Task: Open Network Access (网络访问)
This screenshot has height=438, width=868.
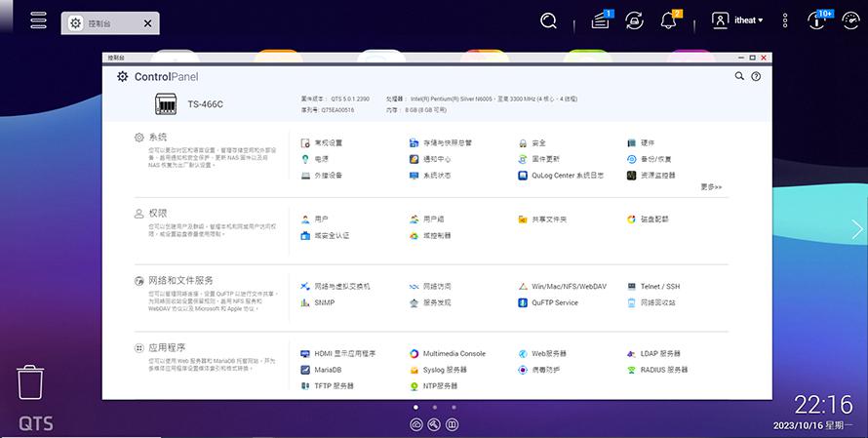Action: tap(430, 286)
